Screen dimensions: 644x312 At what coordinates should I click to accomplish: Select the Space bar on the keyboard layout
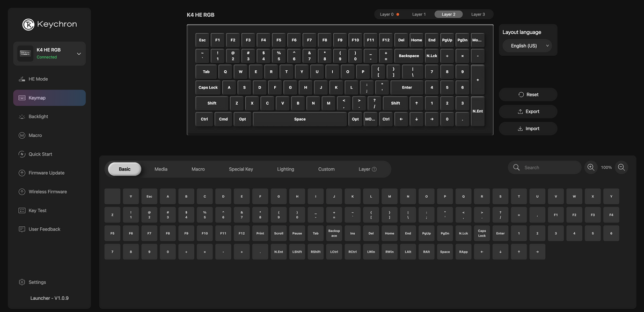[300, 119]
